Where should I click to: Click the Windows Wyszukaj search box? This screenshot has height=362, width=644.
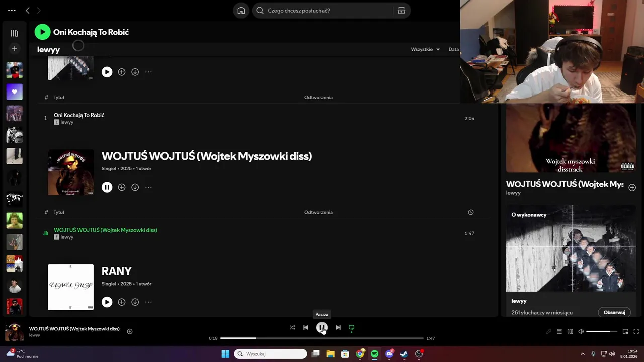pos(271,354)
